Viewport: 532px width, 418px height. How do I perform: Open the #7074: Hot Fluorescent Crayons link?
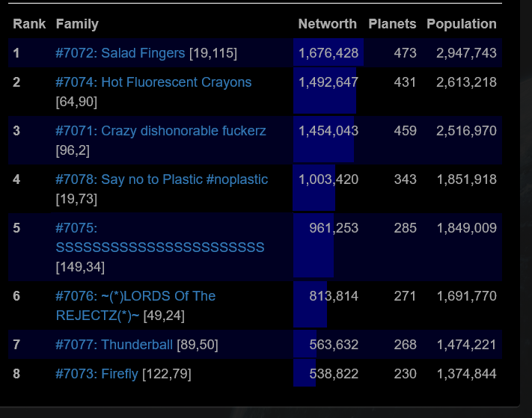pyautogui.click(x=153, y=82)
